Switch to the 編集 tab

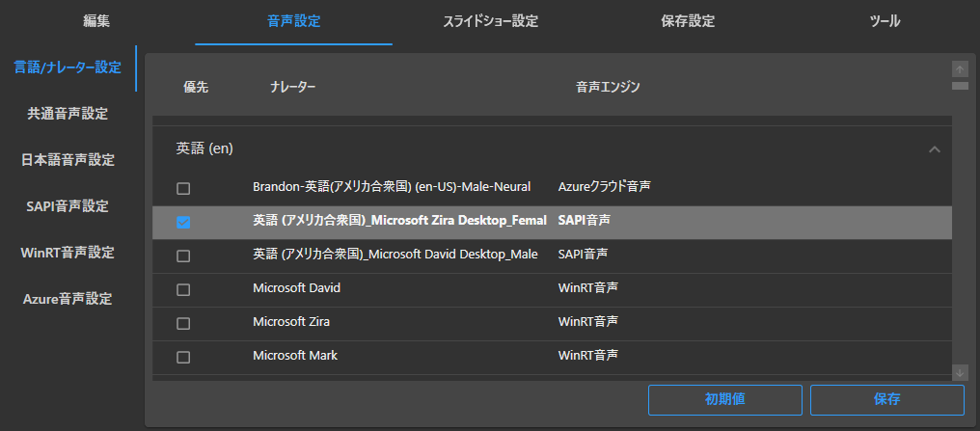click(97, 21)
